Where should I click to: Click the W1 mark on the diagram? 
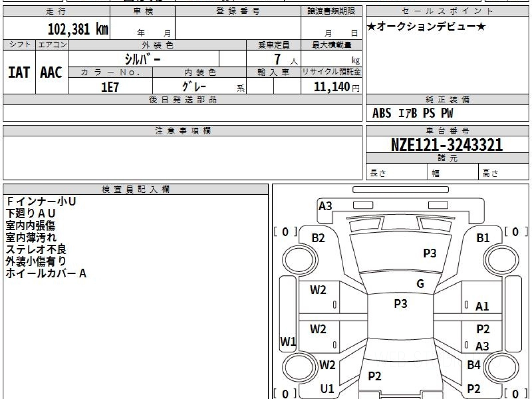coord(288,341)
